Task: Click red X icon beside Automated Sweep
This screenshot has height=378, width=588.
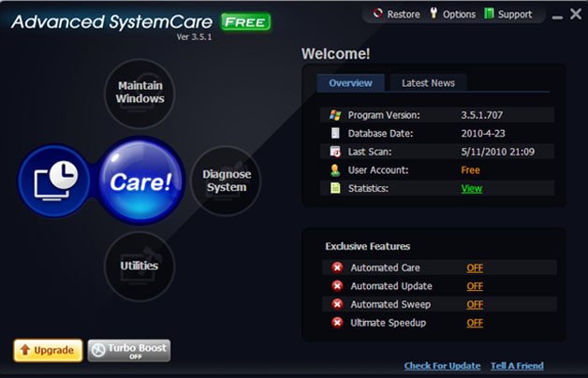Action: 337,304
